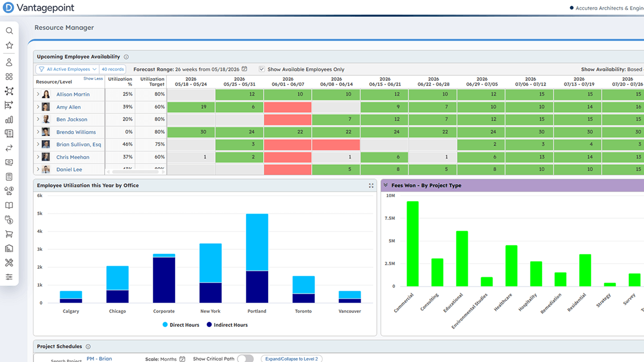Open the search icon in the sidebar
The height and width of the screenshot is (362, 644).
click(x=9, y=31)
